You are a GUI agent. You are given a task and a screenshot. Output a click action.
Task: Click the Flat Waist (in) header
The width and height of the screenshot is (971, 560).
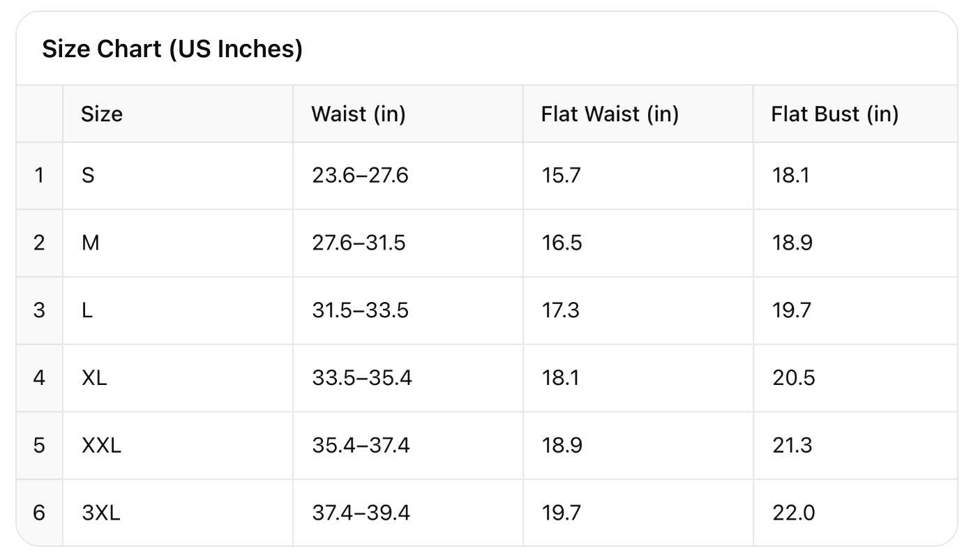coord(610,114)
